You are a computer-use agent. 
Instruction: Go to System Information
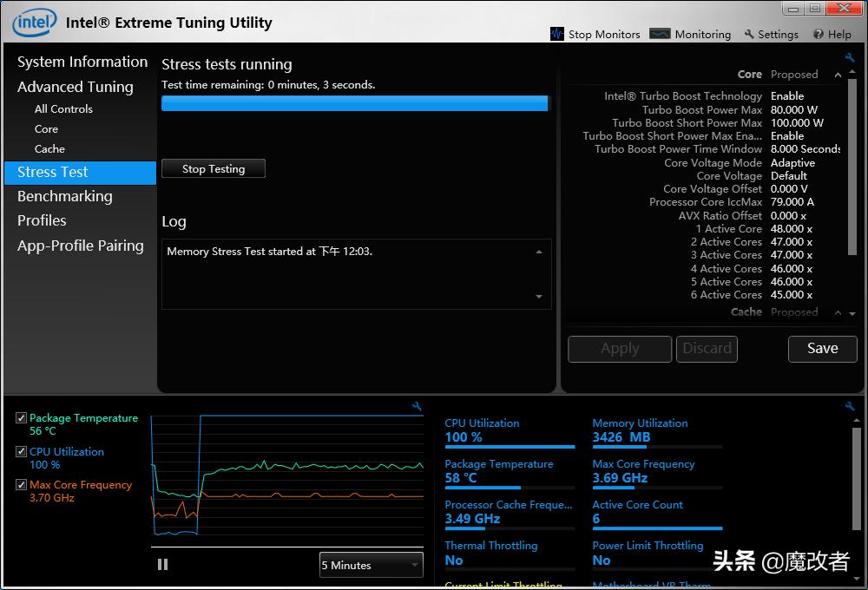click(82, 62)
